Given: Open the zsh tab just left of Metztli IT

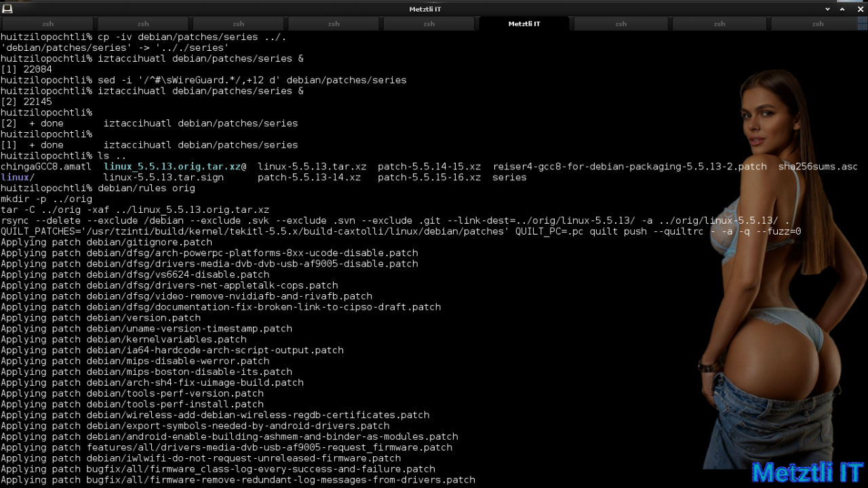Looking at the screenshot, I should point(429,24).
